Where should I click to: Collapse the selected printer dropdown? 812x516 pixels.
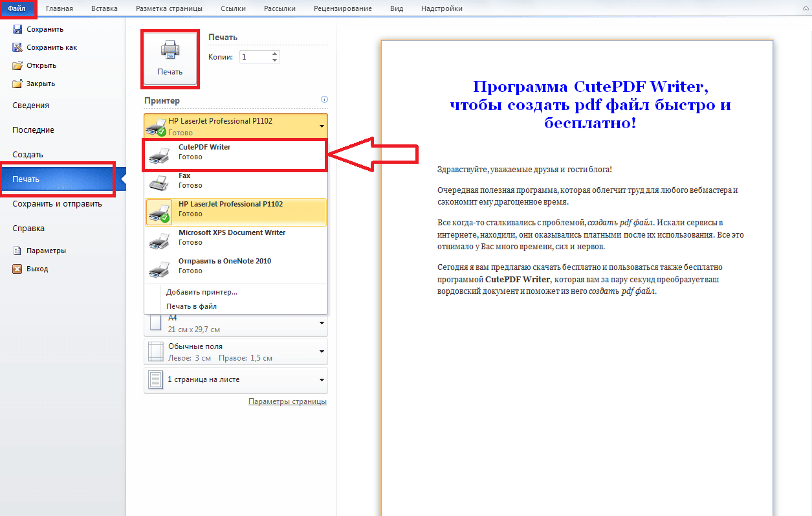click(x=322, y=126)
